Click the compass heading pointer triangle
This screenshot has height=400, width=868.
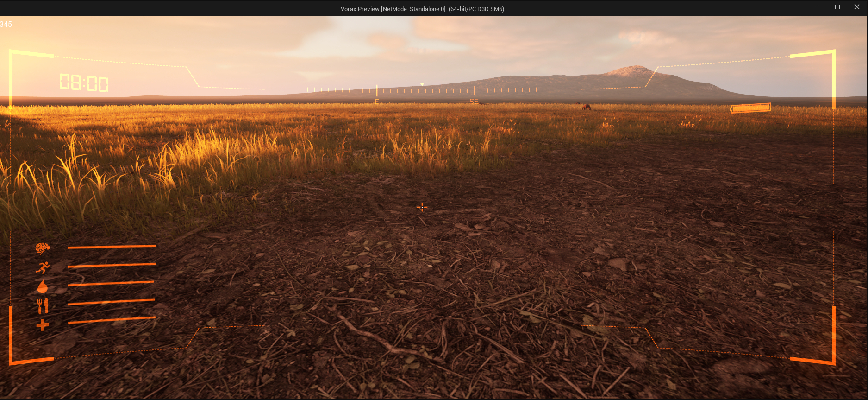pyautogui.click(x=422, y=84)
